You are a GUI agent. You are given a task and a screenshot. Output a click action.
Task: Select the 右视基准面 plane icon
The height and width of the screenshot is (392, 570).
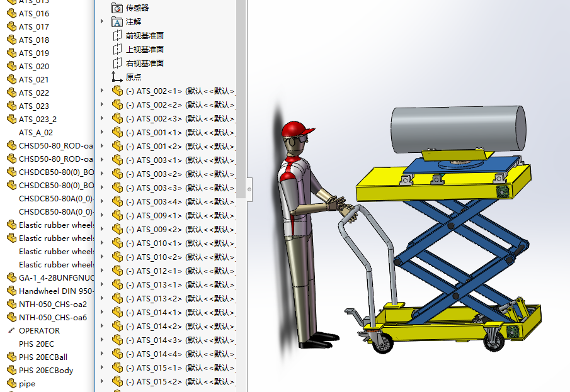click(117, 63)
